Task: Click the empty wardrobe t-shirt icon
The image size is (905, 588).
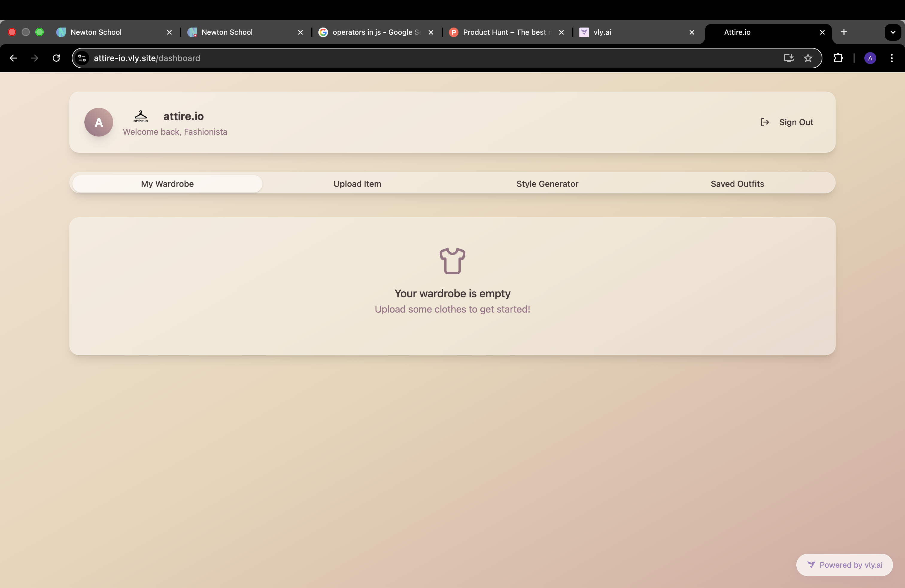Action: coord(452,261)
